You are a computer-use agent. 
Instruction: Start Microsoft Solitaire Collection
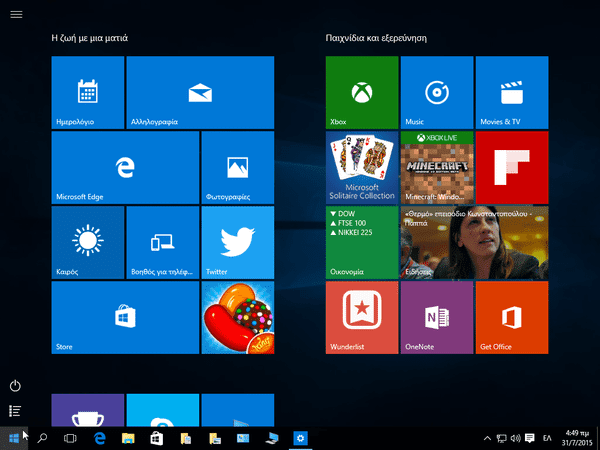pos(362,167)
